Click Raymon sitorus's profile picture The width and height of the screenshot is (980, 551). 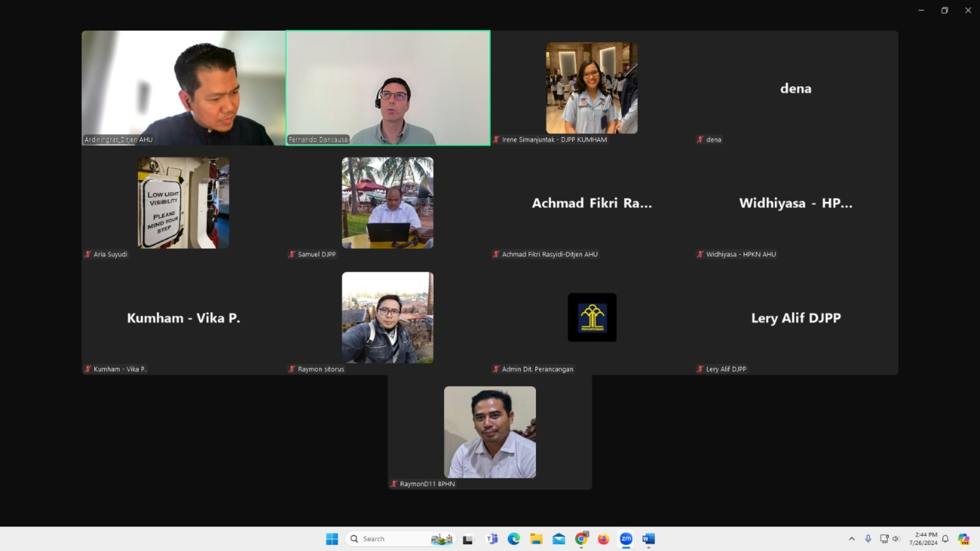point(387,317)
